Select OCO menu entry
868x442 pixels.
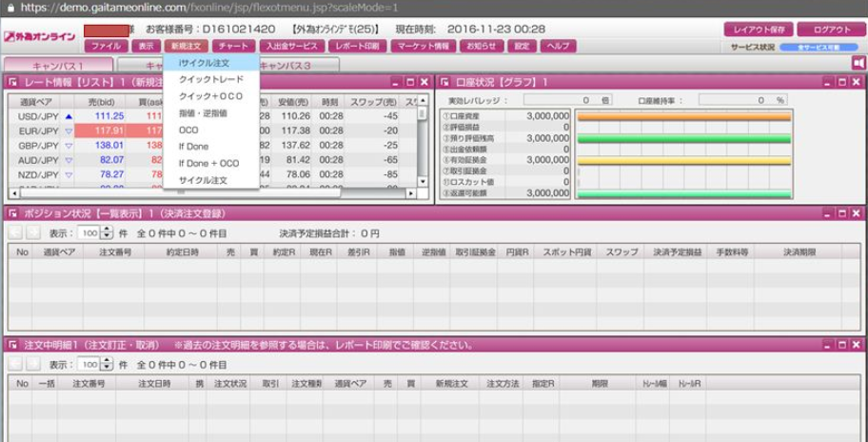(211, 131)
